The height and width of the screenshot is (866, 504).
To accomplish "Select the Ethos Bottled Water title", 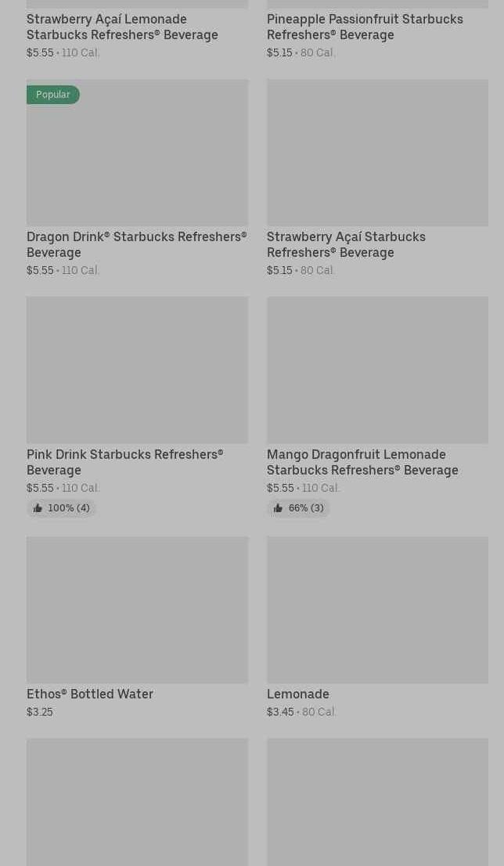I will coord(90,695).
